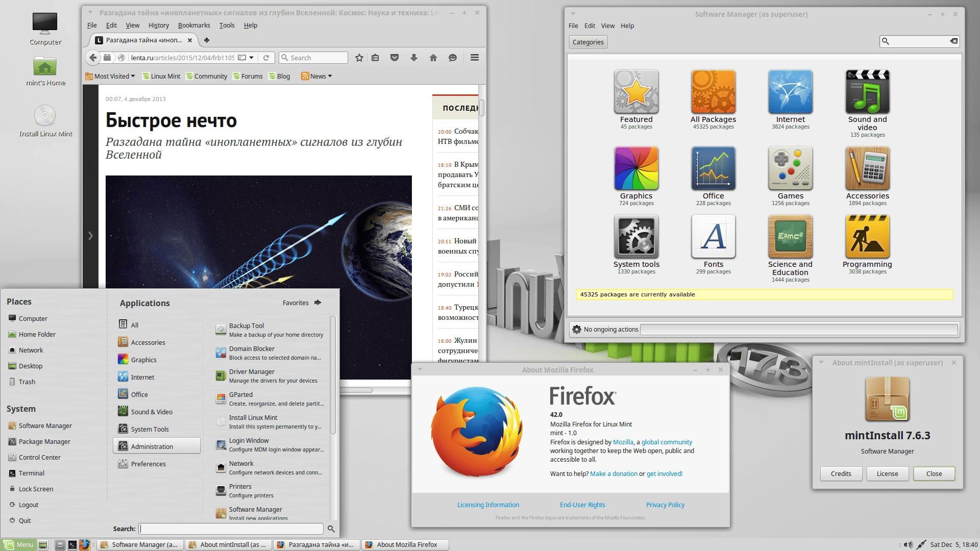Screen dimensions: 980x551
Task: Open Login Window configuration entry
Action: [x=269, y=444]
